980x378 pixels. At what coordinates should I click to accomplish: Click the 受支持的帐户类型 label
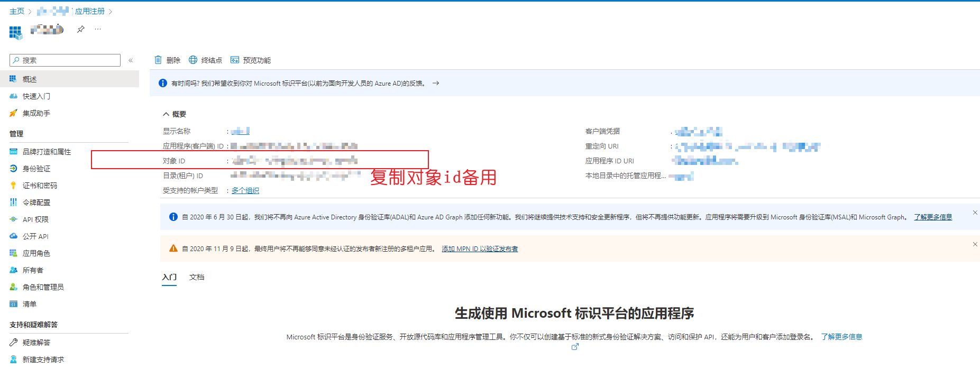tap(190, 190)
